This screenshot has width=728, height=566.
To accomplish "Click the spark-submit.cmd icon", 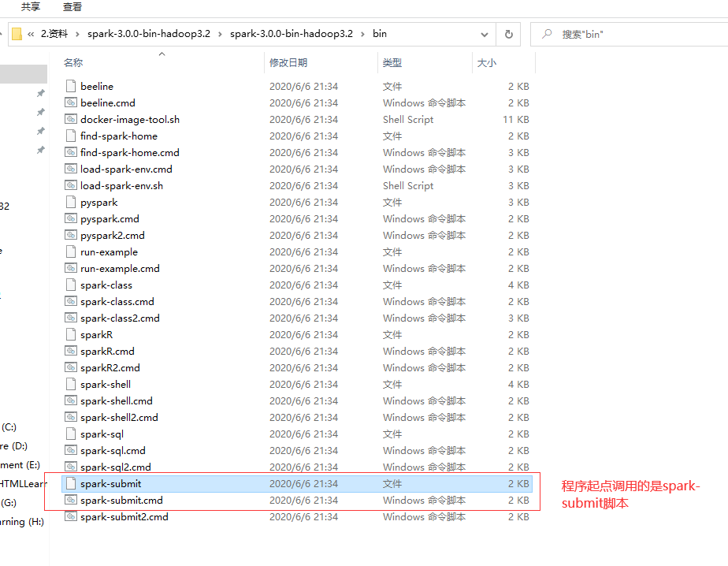I will pos(71,500).
